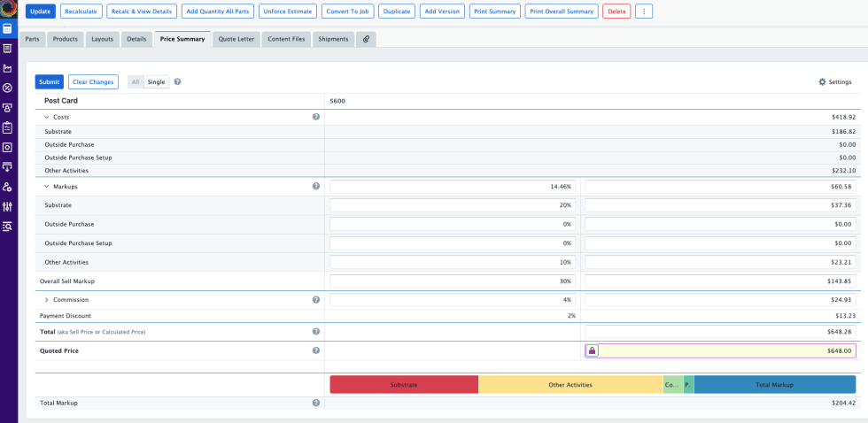The height and width of the screenshot is (423, 868).
Task: Open the Settings gear
Action: (834, 81)
